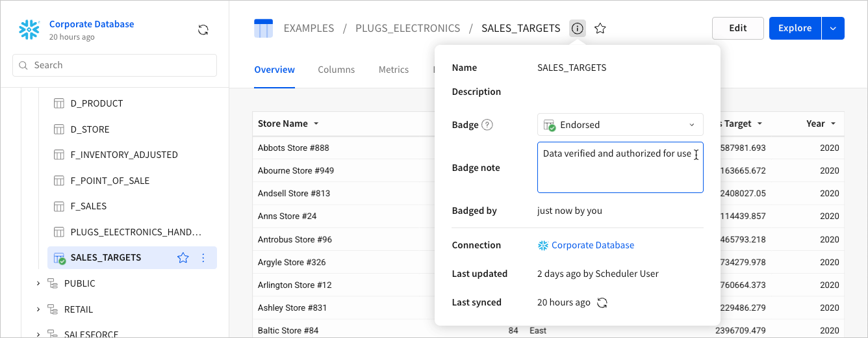Open the Target column menu

click(x=759, y=123)
